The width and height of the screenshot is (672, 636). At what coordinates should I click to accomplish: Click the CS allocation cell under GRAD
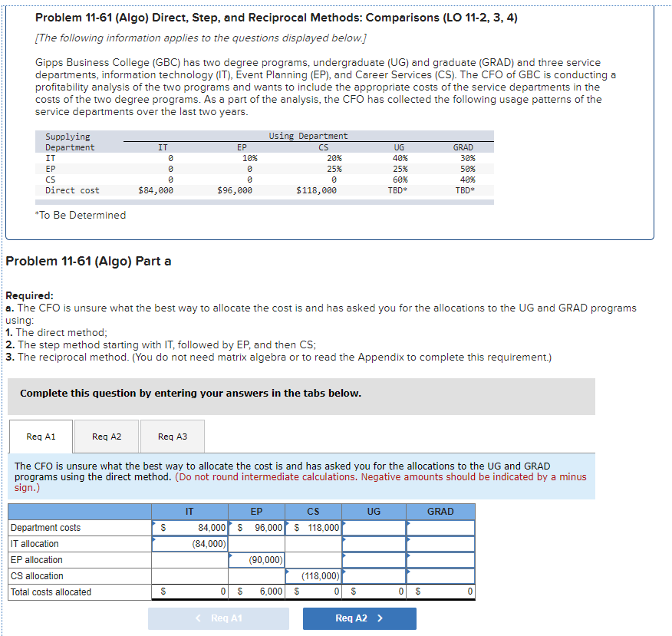440,575
